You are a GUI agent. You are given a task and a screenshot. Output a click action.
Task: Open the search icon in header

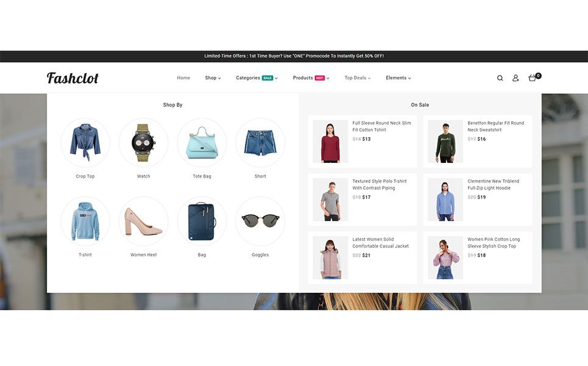(500, 78)
